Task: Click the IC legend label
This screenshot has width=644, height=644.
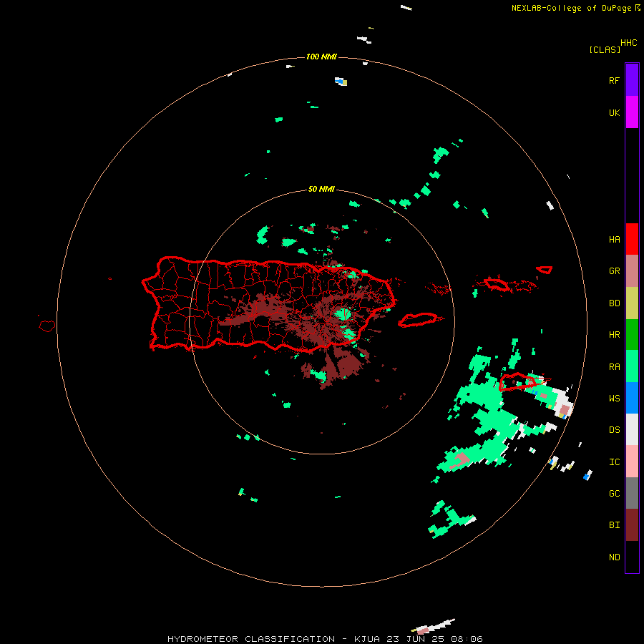Action: [x=614, y=462]
